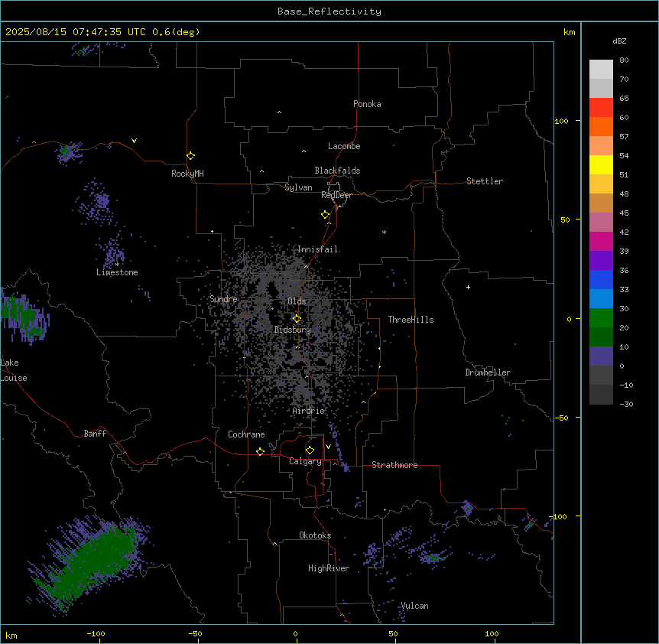The width and height of the screenshot is (659, 644).
Task: Click the yellow diamond marker above Calgary label
Action: tap(310, 450)
